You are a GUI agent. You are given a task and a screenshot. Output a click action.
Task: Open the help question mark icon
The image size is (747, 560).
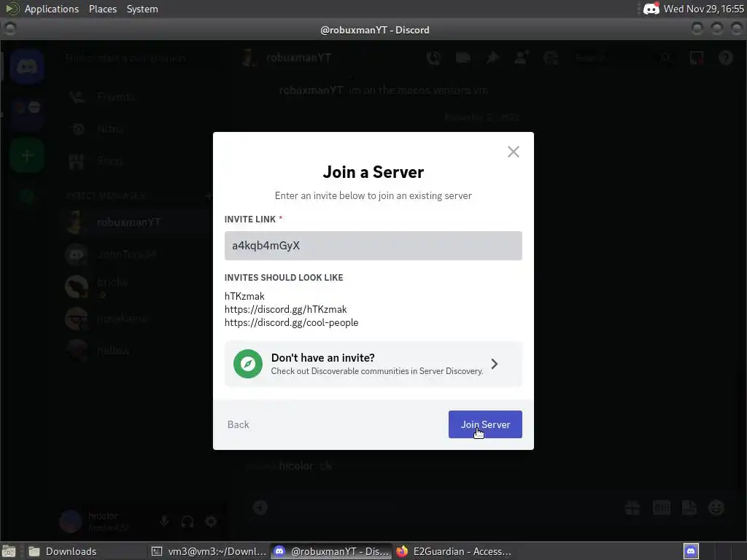(726, 58)
